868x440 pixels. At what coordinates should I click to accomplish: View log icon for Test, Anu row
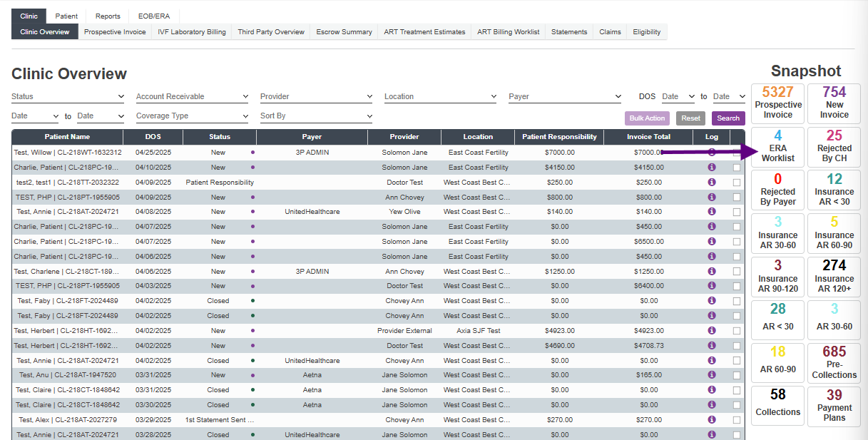click(711, 375)
